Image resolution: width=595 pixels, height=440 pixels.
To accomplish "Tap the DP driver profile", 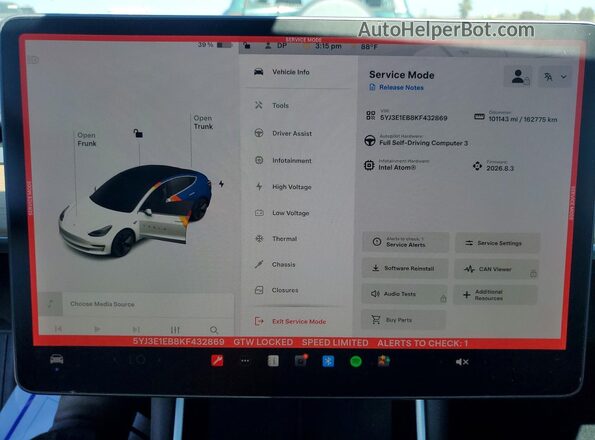I will [x=276, y=46].
